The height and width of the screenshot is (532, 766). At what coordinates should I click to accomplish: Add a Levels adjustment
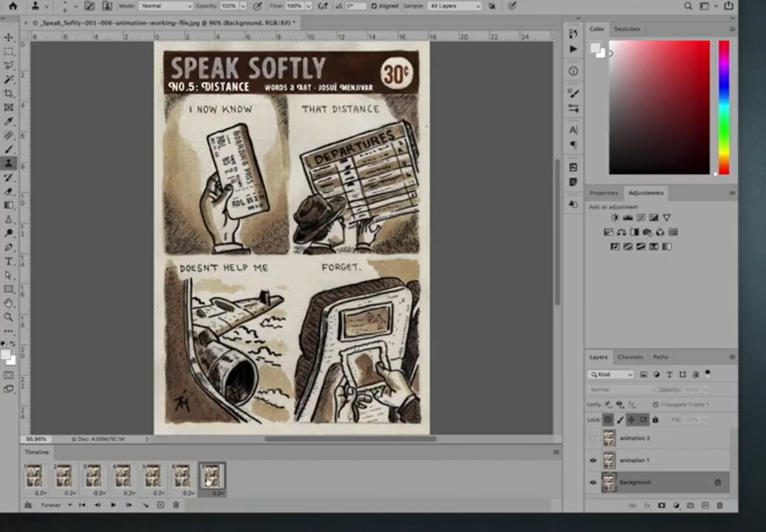628,217
